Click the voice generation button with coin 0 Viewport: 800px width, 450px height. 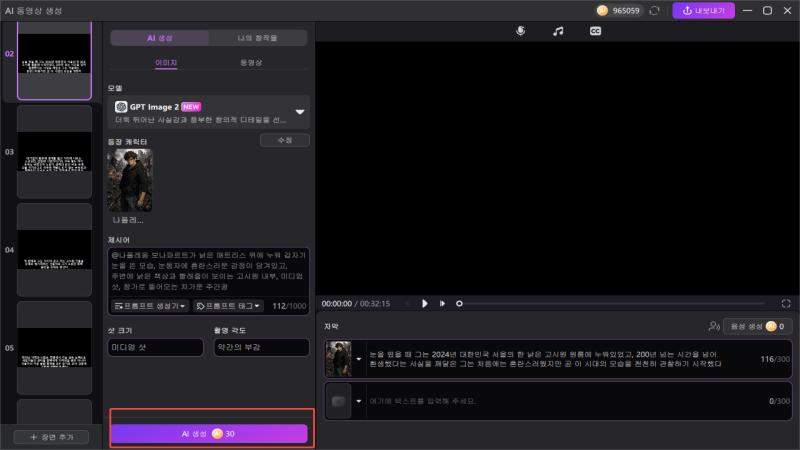(x=757, y=326)
